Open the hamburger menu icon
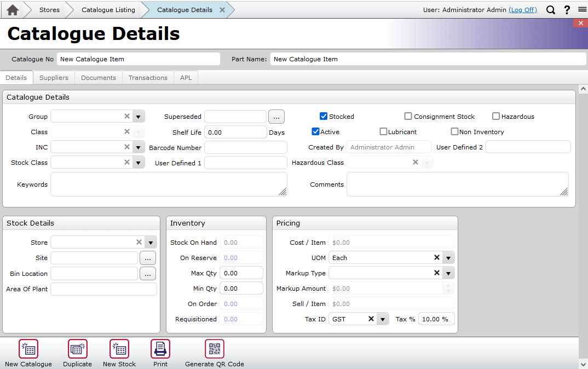This screenshot has height=369, width=588. pyautogui.click(x=580, y=9)
